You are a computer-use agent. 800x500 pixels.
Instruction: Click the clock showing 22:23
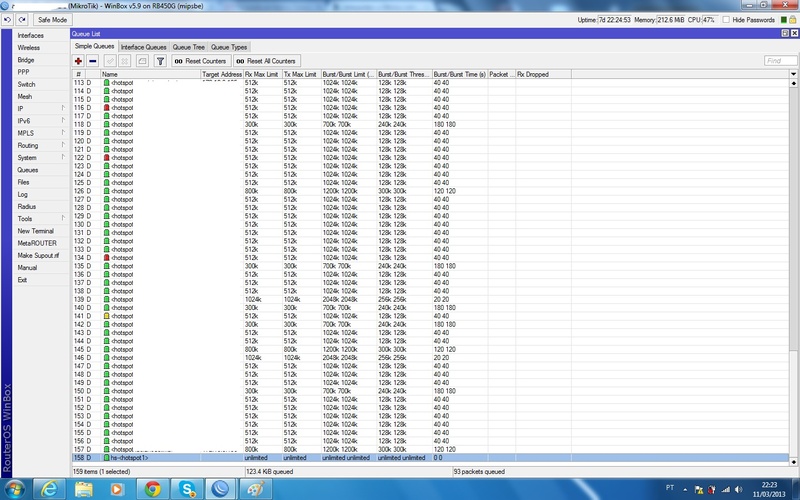(x=769, y=485)
